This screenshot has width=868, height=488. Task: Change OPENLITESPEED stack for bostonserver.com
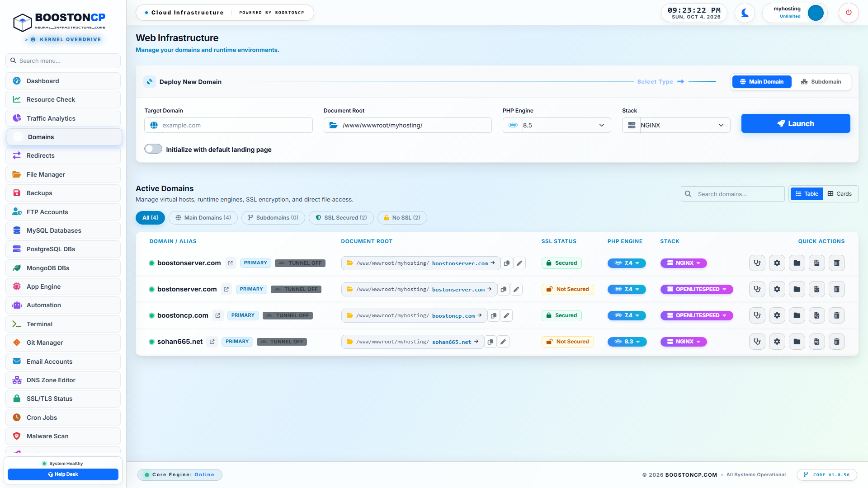tap(697, 289)
